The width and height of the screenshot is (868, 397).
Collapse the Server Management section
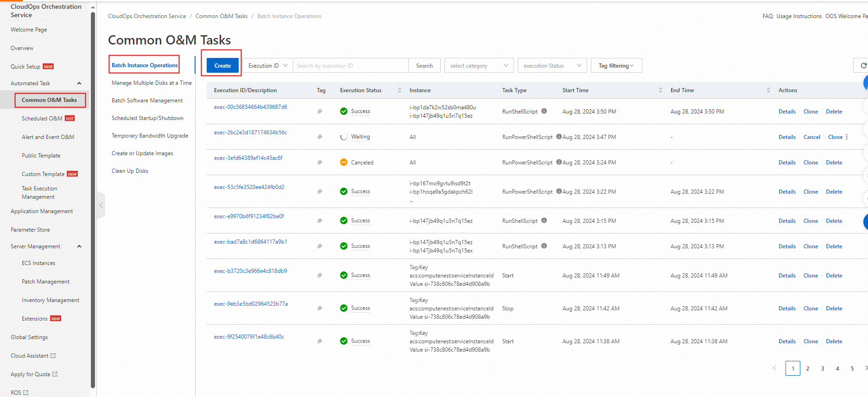(x=79, y=246)
